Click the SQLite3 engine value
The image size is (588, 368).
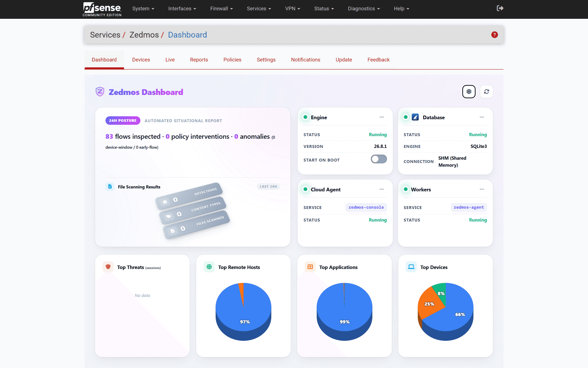click(478, 146)
